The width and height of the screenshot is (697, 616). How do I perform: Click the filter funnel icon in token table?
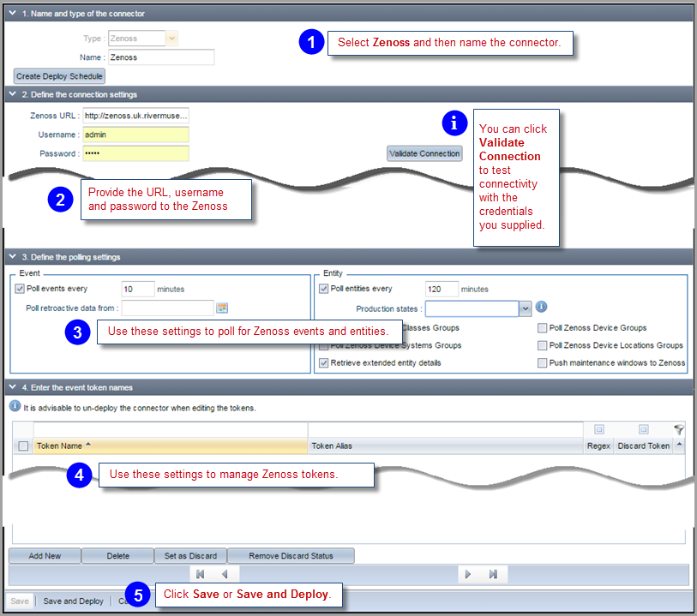[x=679, y=429]
